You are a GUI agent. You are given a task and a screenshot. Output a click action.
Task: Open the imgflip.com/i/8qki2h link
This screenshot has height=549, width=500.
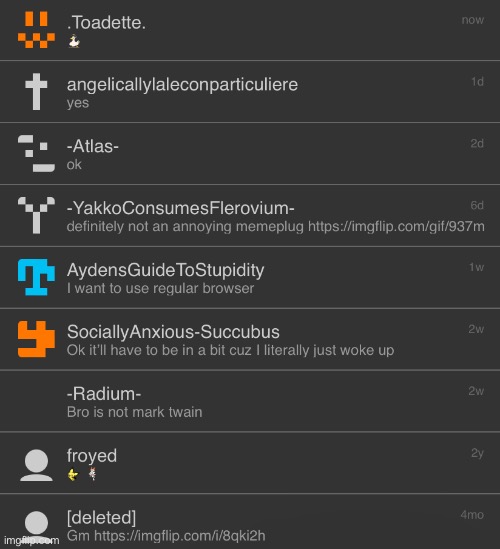point(180,536)
